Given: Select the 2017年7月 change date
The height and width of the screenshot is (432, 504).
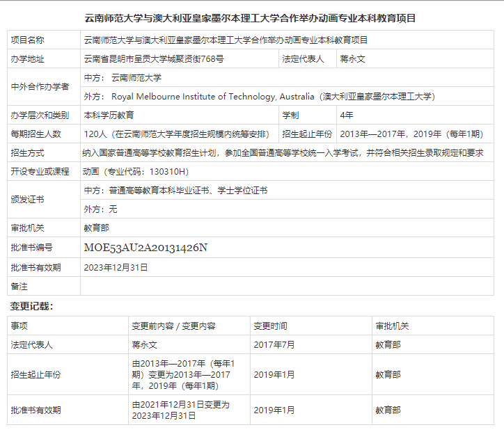Looking at the screenshot, I should coord(274,344).
